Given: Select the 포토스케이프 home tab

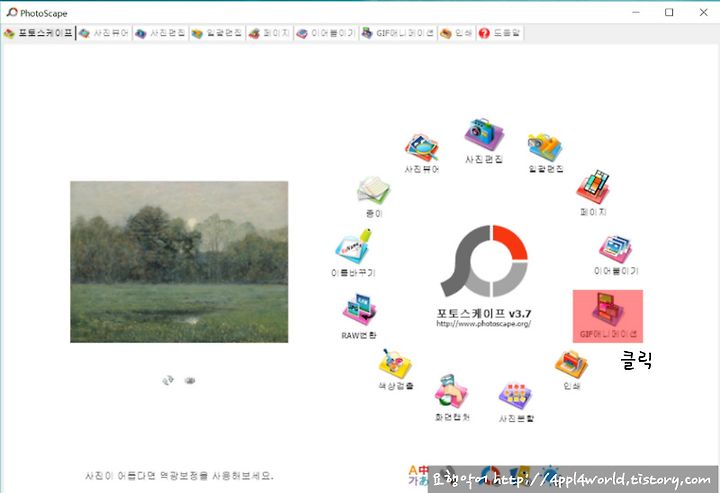Looking at the screenshot, I should 39,33.
